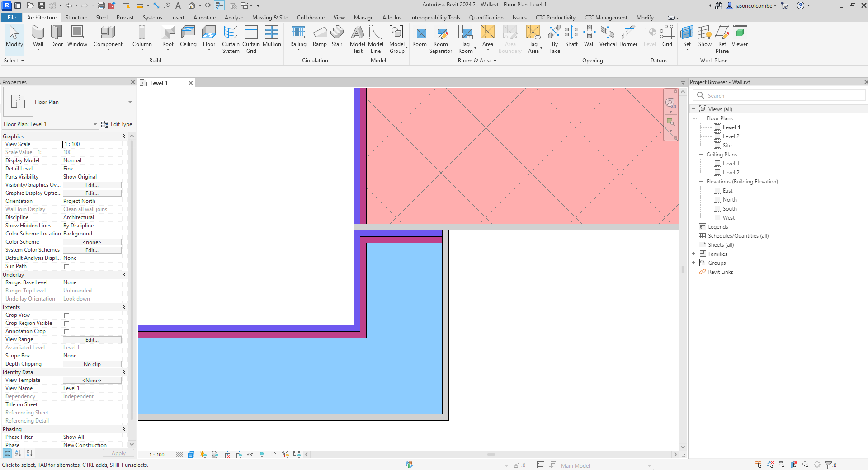Open the File menu
This screenshot has width=868, height=470.
click(x=12, y=18)
